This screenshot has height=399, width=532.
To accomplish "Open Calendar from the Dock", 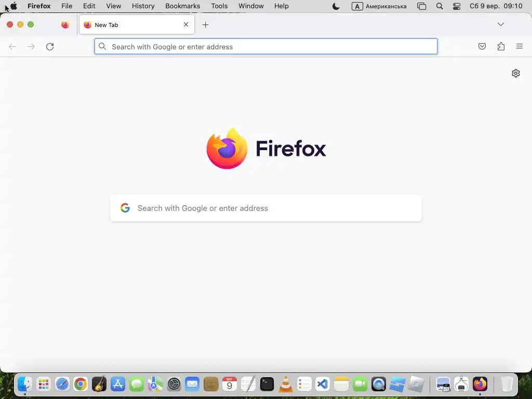I will (x=230, y=384).
